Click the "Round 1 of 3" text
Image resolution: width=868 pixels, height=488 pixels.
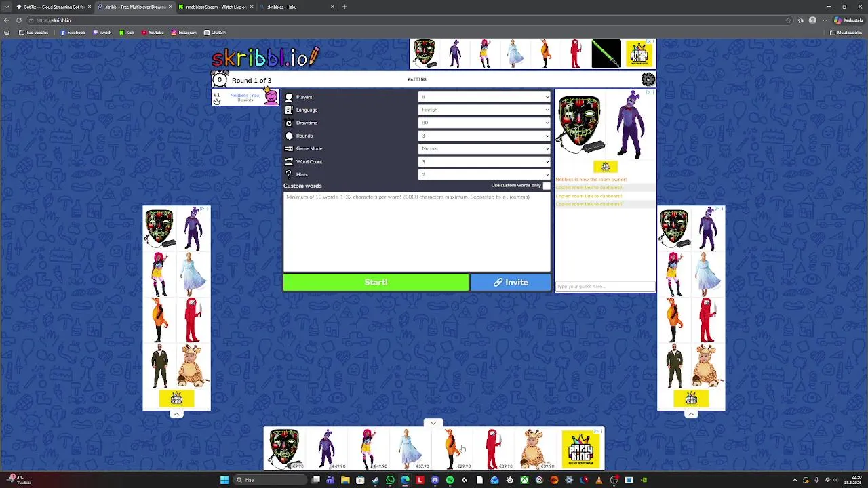click(251, 80)
